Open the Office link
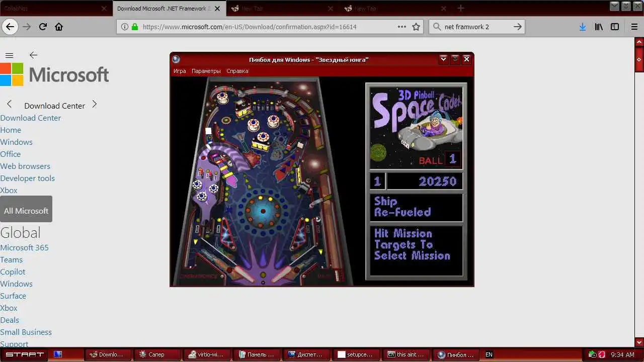 click(11, 154)
